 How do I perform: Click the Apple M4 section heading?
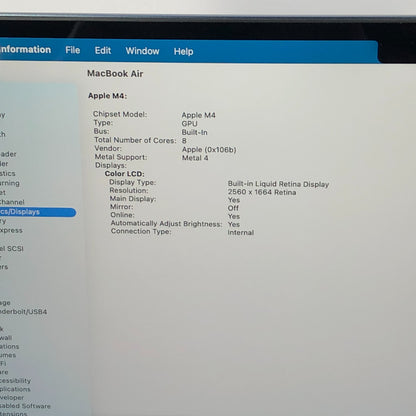click(107, 96)
